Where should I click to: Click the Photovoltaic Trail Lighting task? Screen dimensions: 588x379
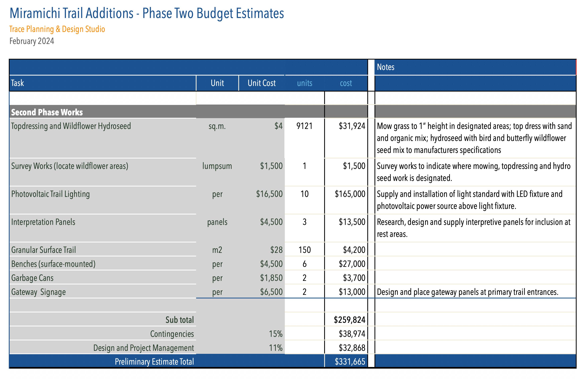(x=50, y=194)
